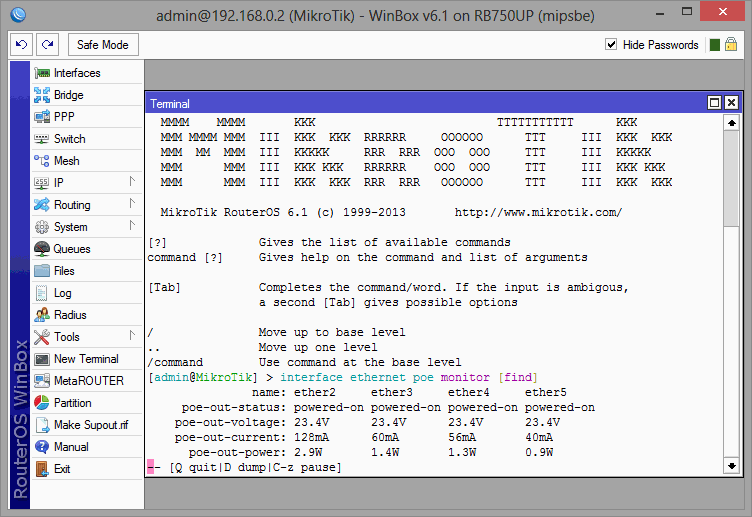Open MetaROUTER label in sidebar

click(89, 381)
